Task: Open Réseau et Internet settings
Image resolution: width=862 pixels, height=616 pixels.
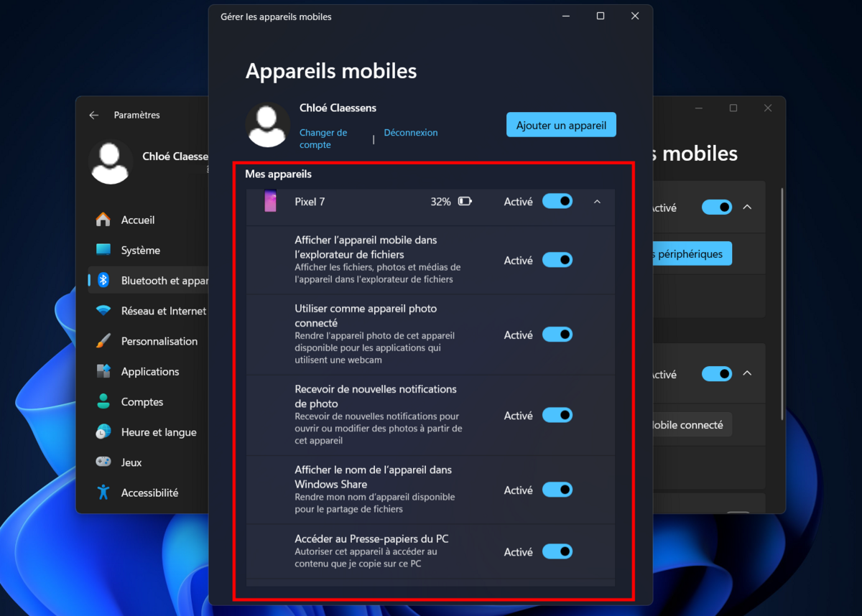Action: [x=148, y=311]
